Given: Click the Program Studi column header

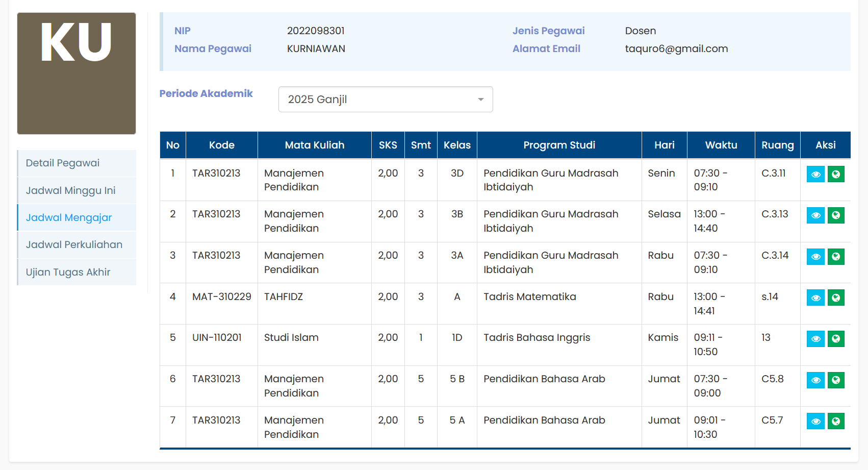Looking at the screenshot, I should (x=559, y=145).
